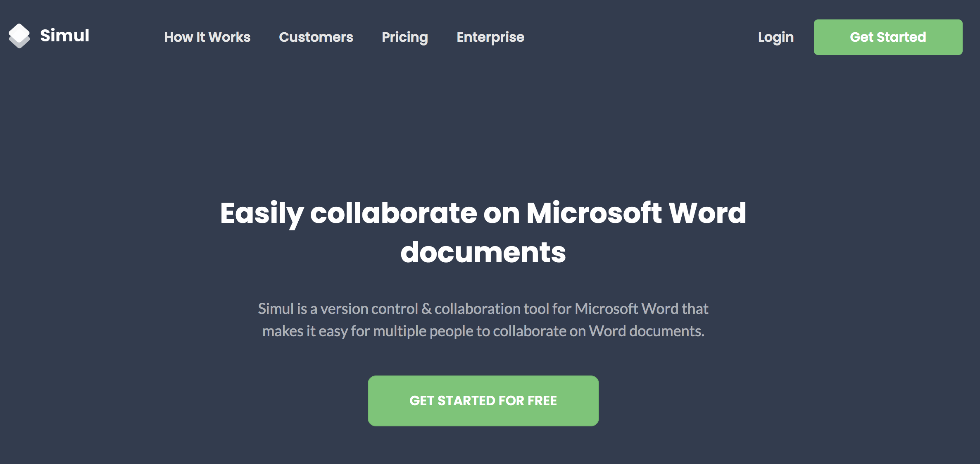The width and height of the screenshot is (980, 464).
Task: Click "makes it easy" in the description
Action: 305,331
